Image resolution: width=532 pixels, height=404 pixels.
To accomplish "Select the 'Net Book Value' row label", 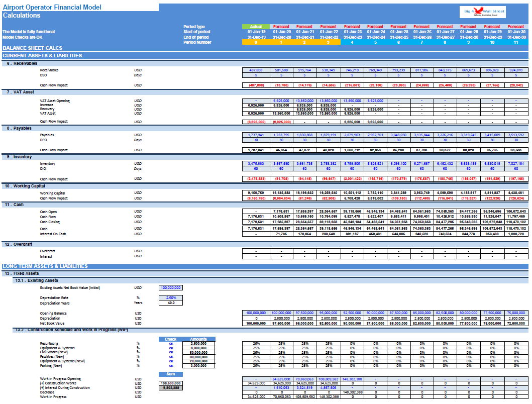I will tap(52, 324).
